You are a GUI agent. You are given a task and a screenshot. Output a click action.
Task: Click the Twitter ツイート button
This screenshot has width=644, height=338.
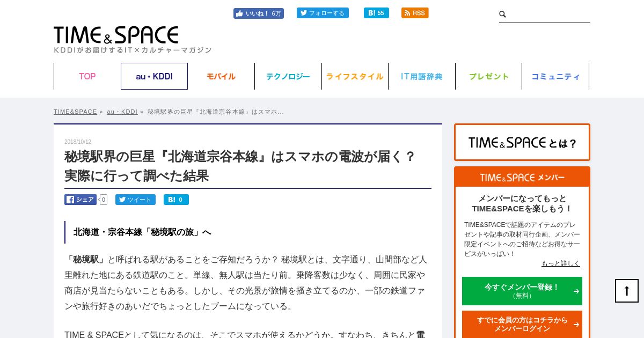click(x=135, y=200)
